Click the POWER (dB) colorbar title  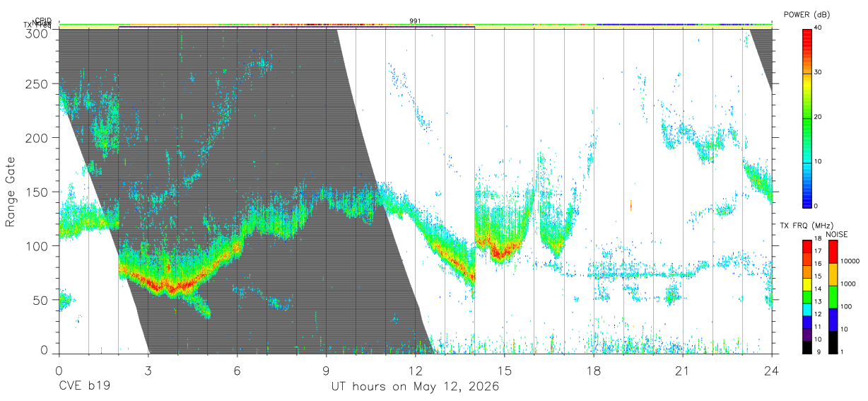point(807,15)
